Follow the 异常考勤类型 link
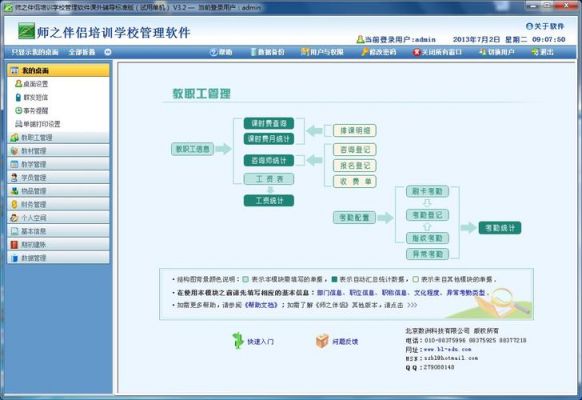Viewport: 582px width, 400px height. coord(466,293)
